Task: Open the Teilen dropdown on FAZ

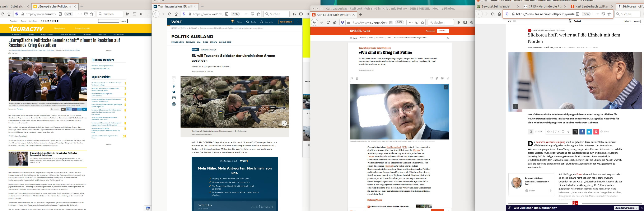Action: 627,21
